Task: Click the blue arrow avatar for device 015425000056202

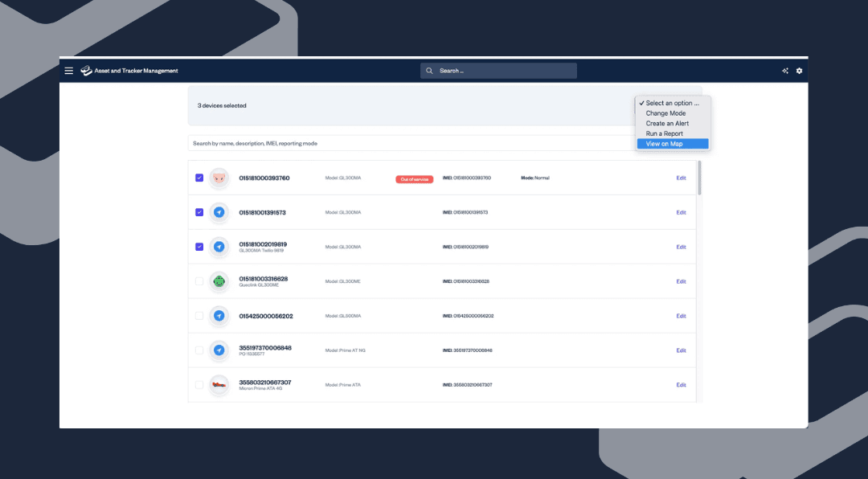Action: (x=219, y=316)
